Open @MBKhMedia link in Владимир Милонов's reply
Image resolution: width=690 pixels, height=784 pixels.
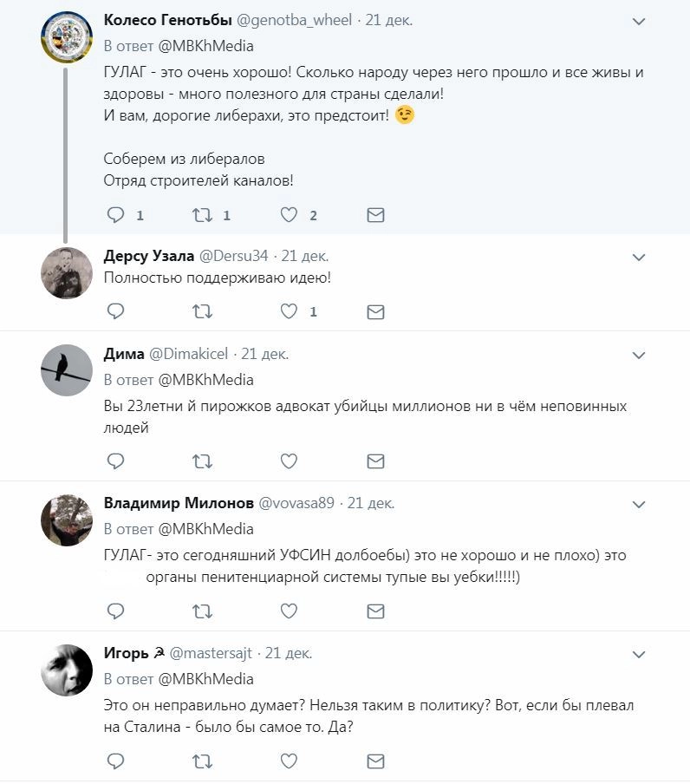(x=205, y=529)
